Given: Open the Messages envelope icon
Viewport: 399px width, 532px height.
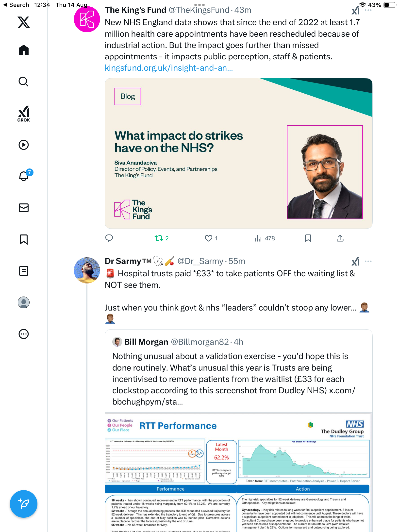Looking at the screenshot, I should pos(24,208).
